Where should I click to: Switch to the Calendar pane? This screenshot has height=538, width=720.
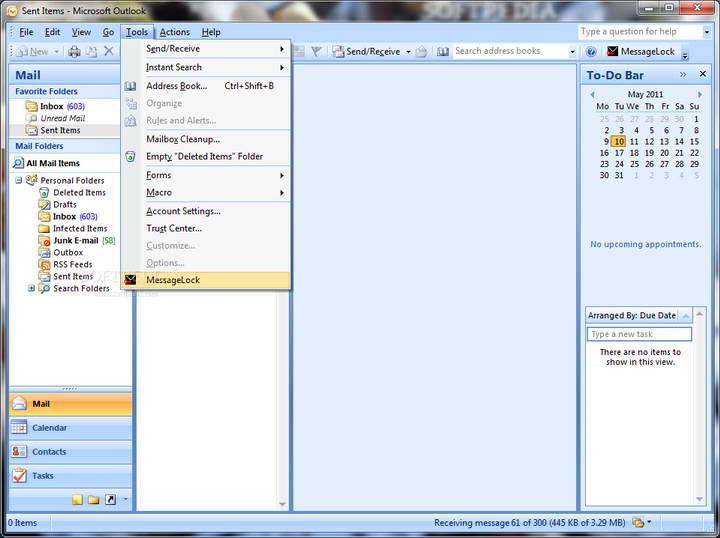pos(71,428)
